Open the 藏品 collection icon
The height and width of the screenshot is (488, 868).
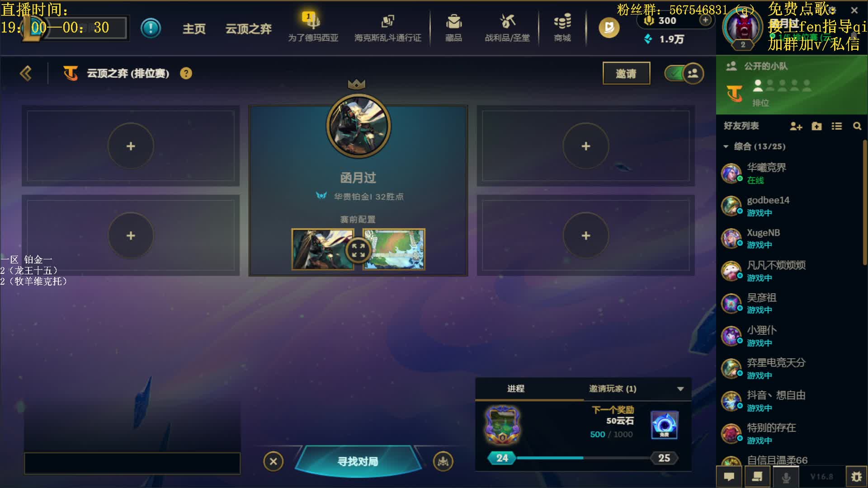(x=453, y=27)
